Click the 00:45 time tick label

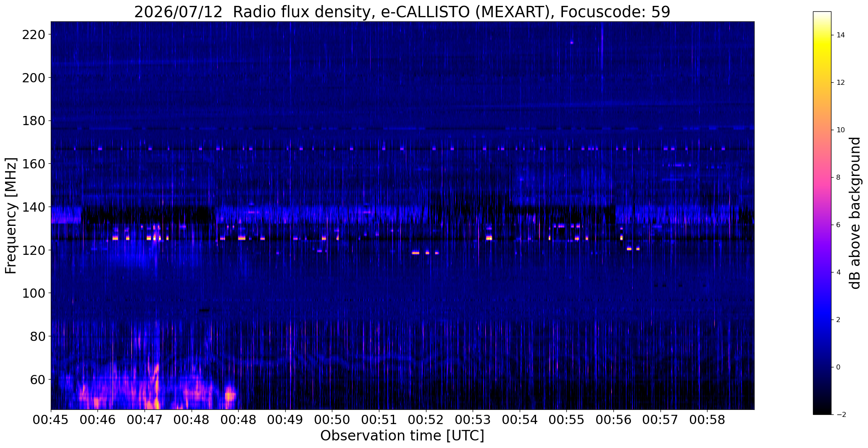pos(51,420)
